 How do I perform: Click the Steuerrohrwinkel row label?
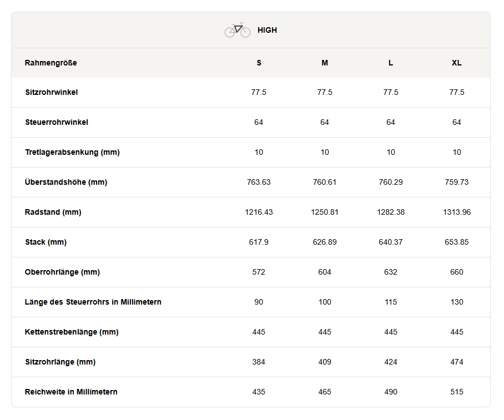click(57, 123)
